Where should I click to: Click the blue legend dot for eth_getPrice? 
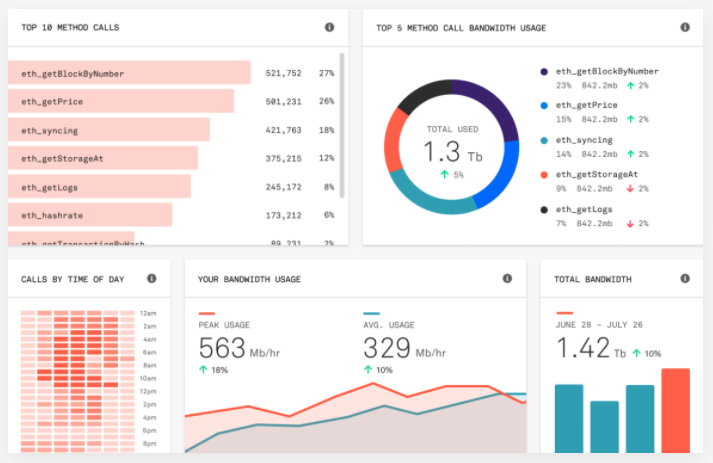click(544, 106)
